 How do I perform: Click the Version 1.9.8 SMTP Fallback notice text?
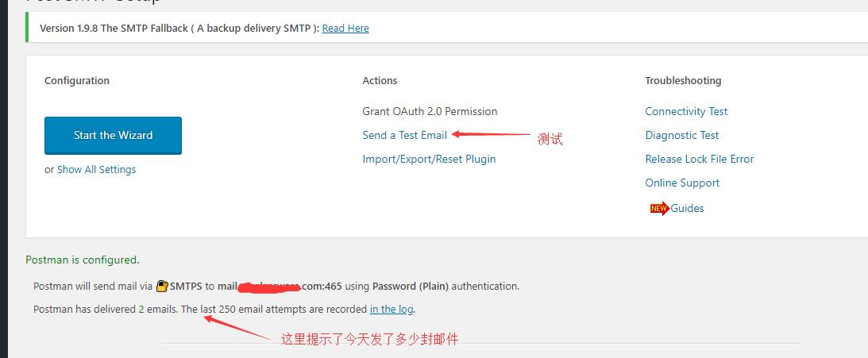(x=179, y=29)
